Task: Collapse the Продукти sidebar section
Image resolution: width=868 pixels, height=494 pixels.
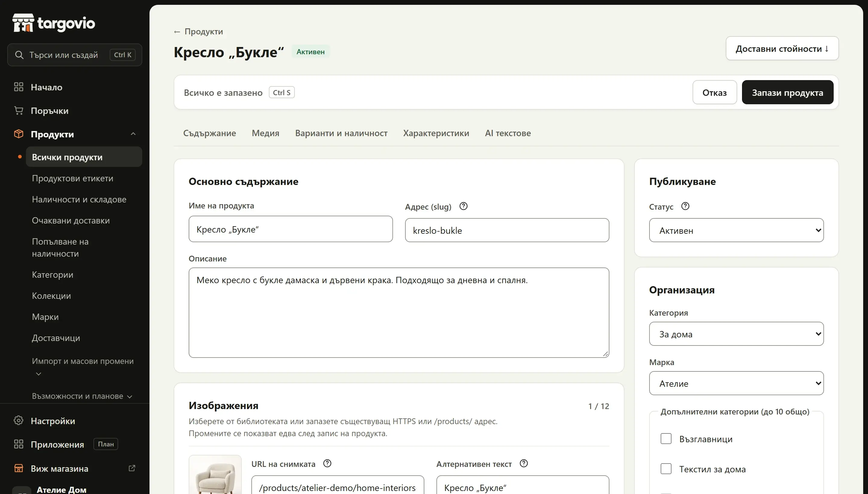Action: pos(133,134)
